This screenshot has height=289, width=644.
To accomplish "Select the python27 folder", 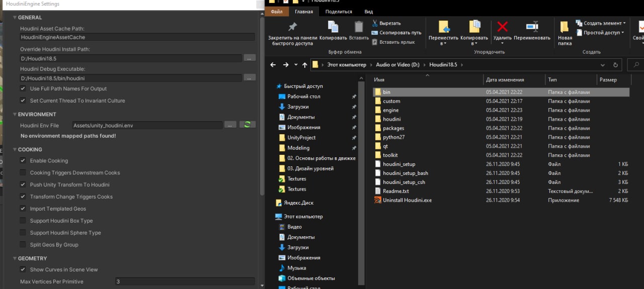I will [393, 137].
